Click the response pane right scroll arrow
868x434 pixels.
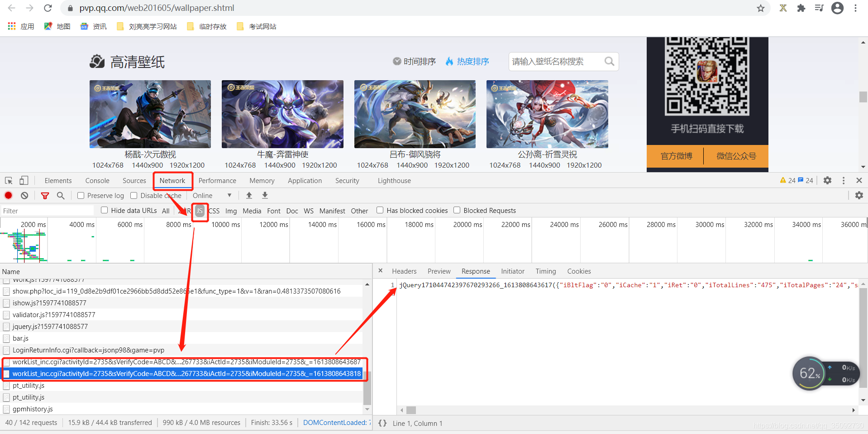tap(854, 410)
